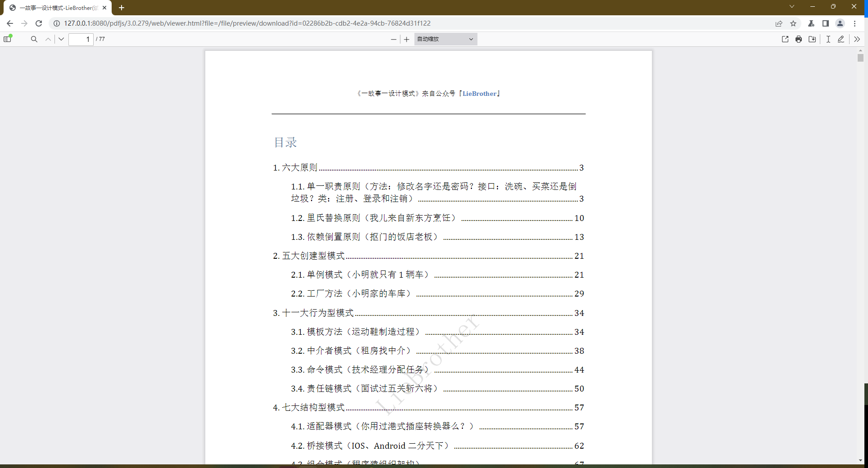Click the 目录 heading text
This screenshot has width=868, height=468.
coord(285,142)
